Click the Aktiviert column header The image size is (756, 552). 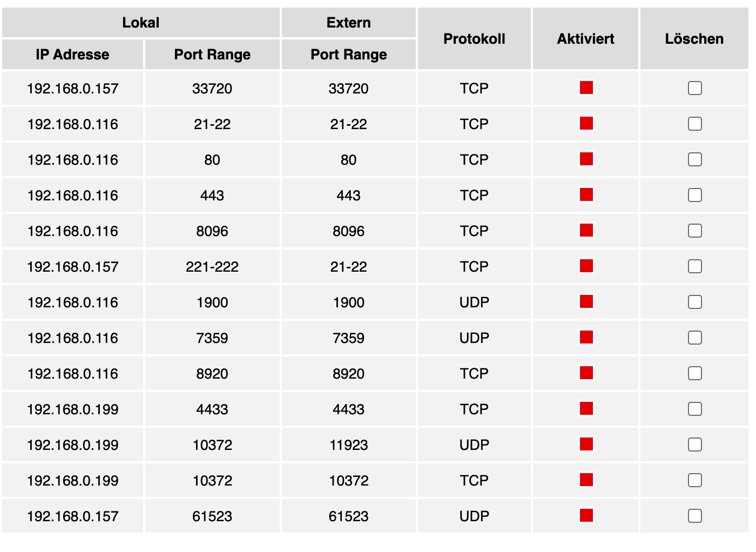click(586, 38)
